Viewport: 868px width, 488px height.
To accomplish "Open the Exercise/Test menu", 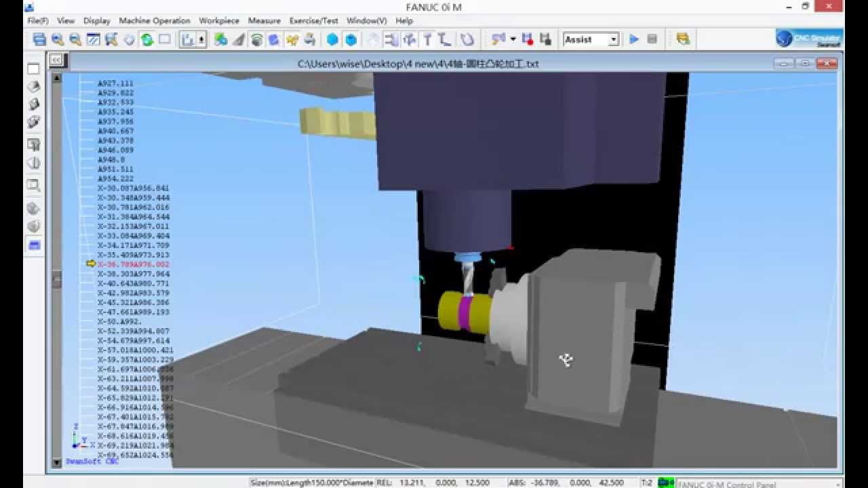I will [314, 21].
